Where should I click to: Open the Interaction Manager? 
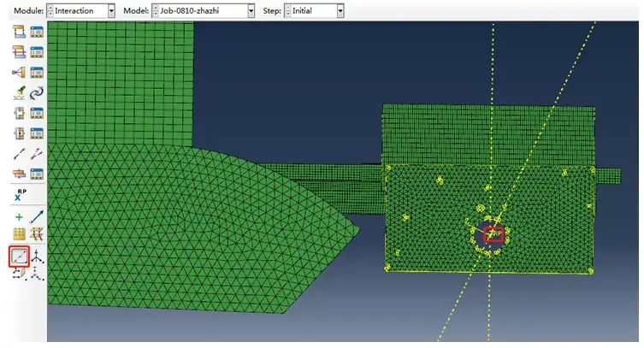[37, 32]
